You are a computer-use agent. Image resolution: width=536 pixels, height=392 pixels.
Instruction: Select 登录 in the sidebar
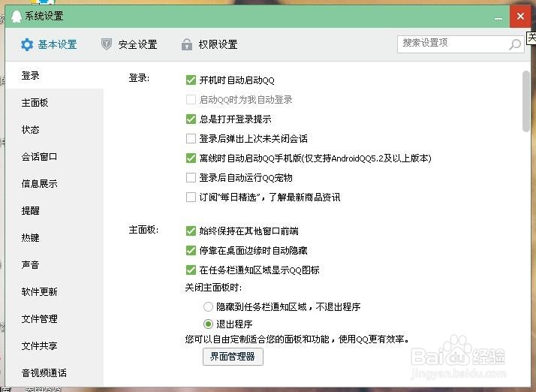[54, 76]
